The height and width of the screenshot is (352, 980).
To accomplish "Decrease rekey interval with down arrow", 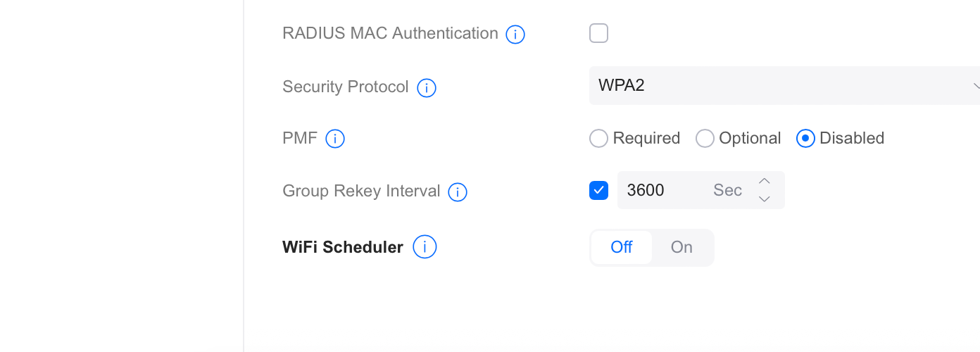I will (764, 199).
